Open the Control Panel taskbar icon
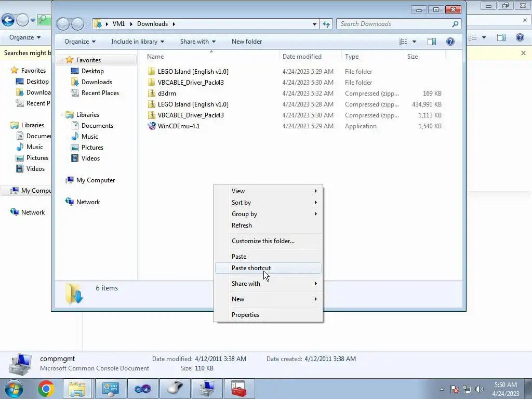The width and height of the screenshot is (532, 399). coord(110,389)
